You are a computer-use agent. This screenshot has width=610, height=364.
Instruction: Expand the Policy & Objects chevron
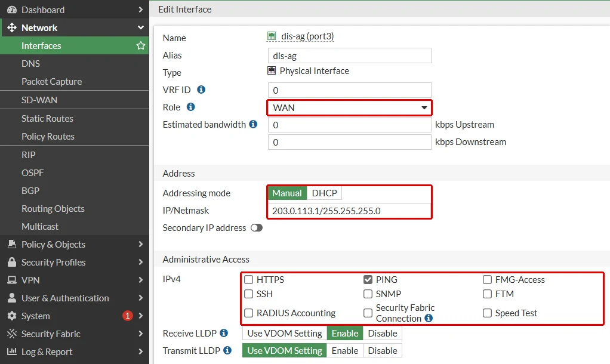pos(141,244)
